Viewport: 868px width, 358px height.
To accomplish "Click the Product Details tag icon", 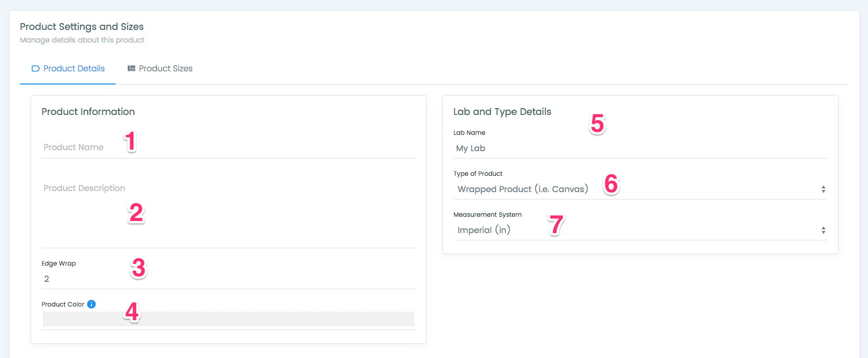I will click(x=36, y=69).
